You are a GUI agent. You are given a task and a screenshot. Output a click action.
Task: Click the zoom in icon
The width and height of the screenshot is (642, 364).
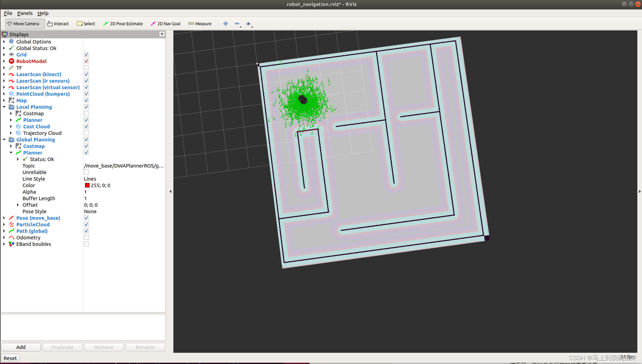pyautogui.click(x=225, y=23)
